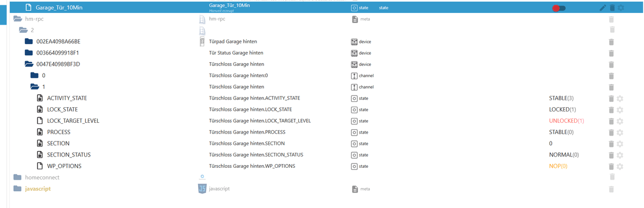The width and height of the screenshot is (644, 208).
Task: Delete the 0047E40989BF3D device
Action: click(611, 64)
